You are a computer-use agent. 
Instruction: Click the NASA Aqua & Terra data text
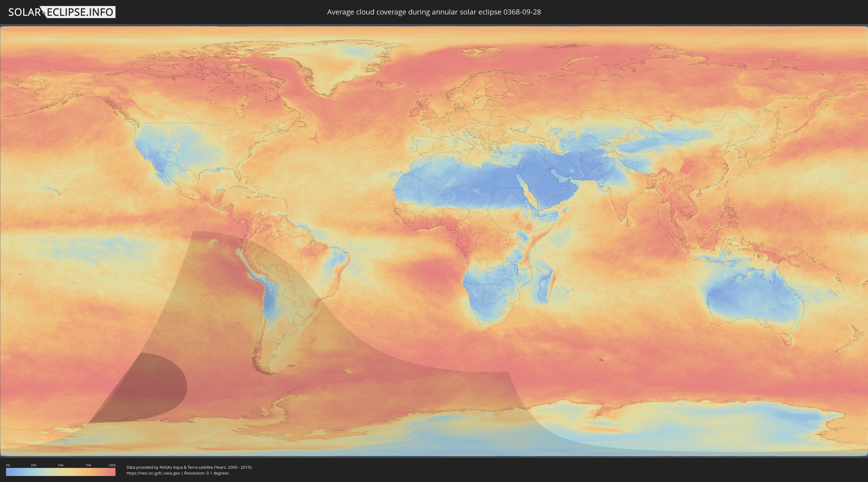coord(189,467)
